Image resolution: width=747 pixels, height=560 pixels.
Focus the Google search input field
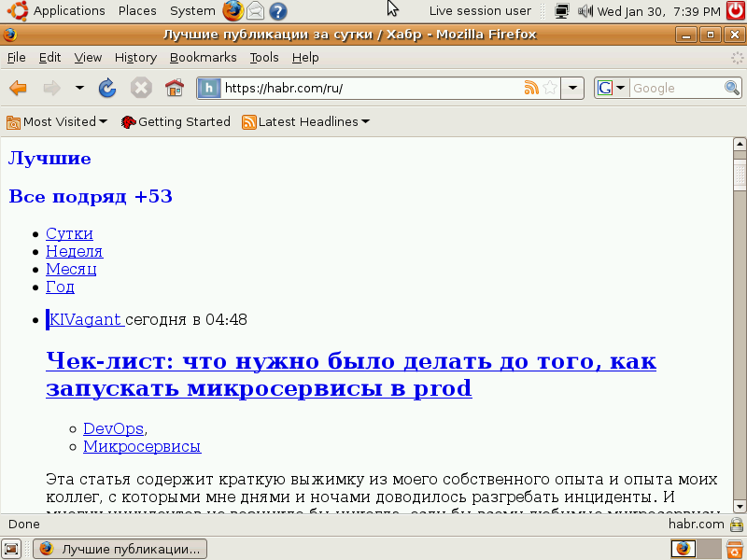pyautogui.click(x=676, y=88)
